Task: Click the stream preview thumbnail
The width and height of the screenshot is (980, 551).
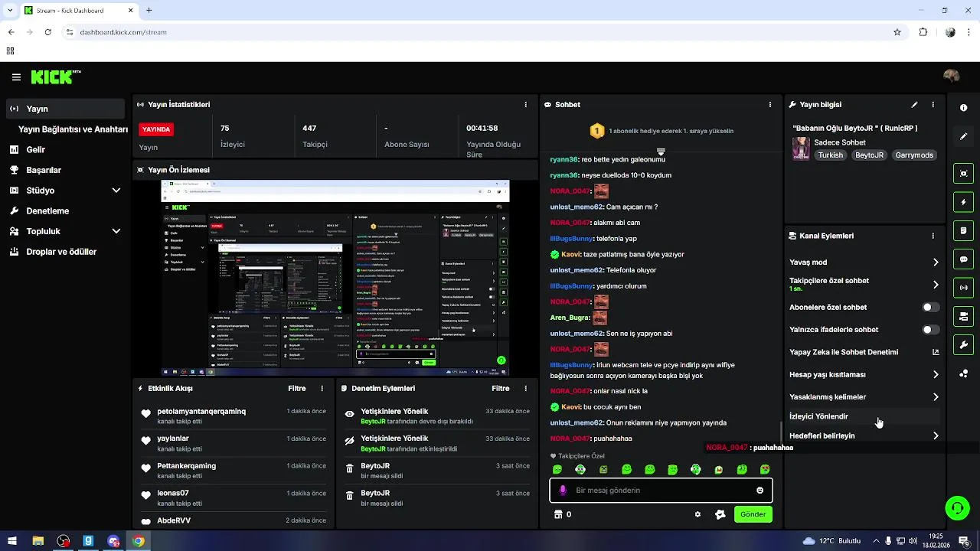Action: click(x=335, y=279)
